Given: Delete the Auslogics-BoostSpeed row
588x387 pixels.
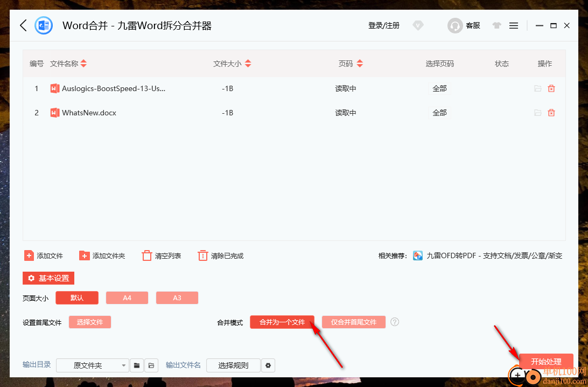Looking at the screenshot, I should point(551,88).
